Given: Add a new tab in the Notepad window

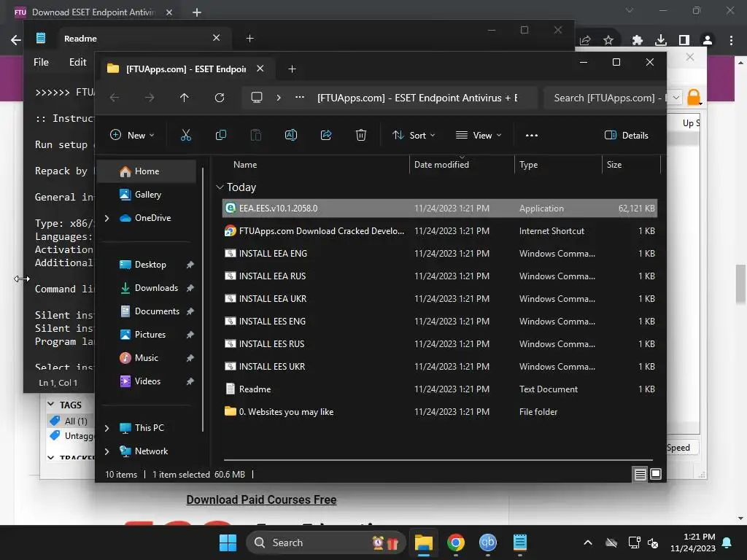Looking at the screenshot, I should tap(249, 38).
